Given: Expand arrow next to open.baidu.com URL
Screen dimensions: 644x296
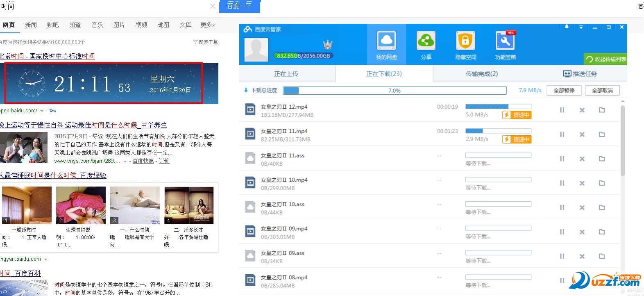Looking at the screenshot, I should pos(42,111).
